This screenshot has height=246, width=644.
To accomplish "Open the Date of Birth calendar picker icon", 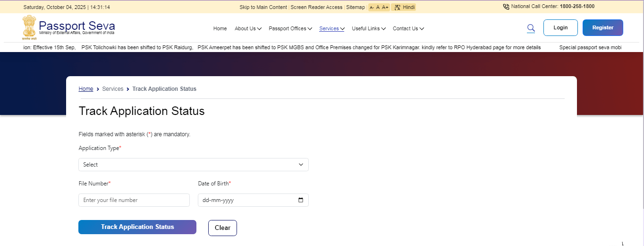I will [301, 200].
